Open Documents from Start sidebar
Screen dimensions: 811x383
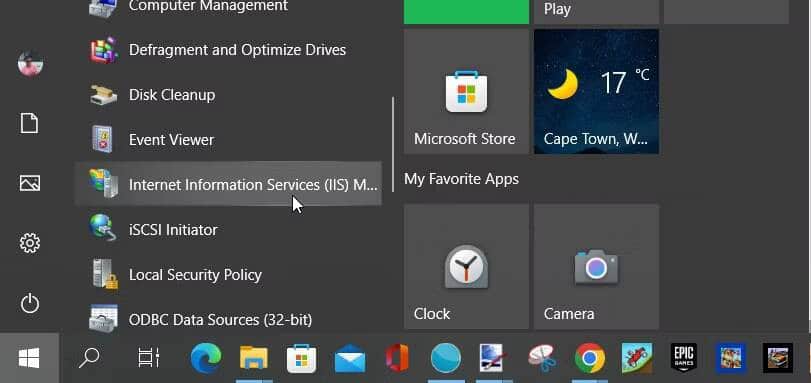29,124
